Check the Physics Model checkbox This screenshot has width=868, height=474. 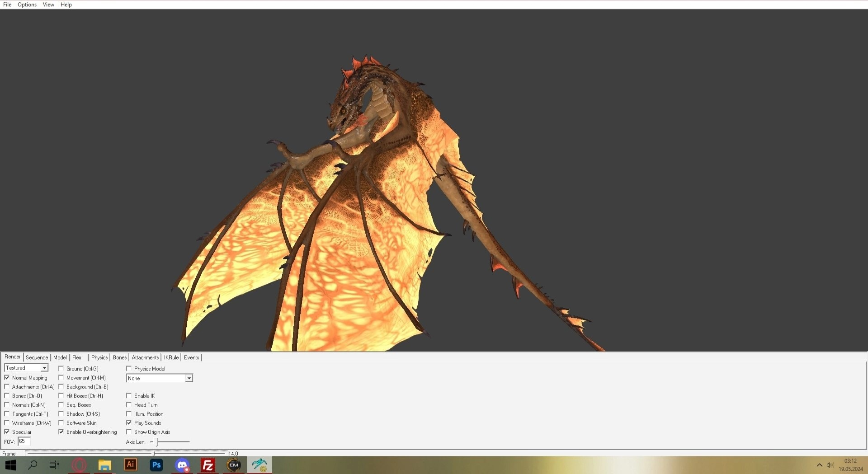coord(129,369)
